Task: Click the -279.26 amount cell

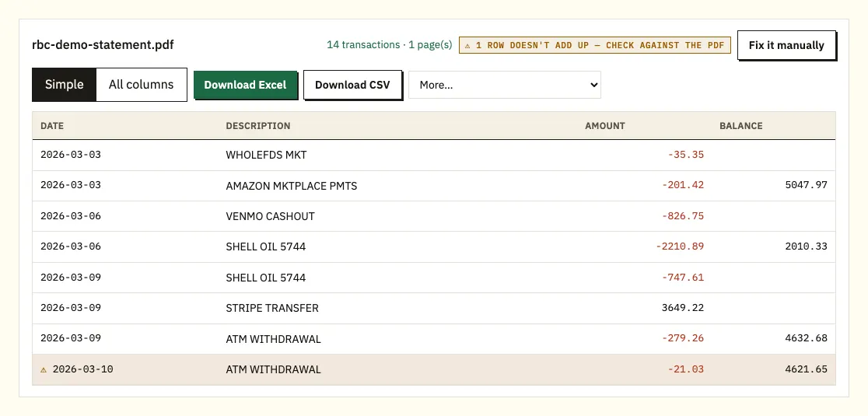Action: click(x=683, y=338)
